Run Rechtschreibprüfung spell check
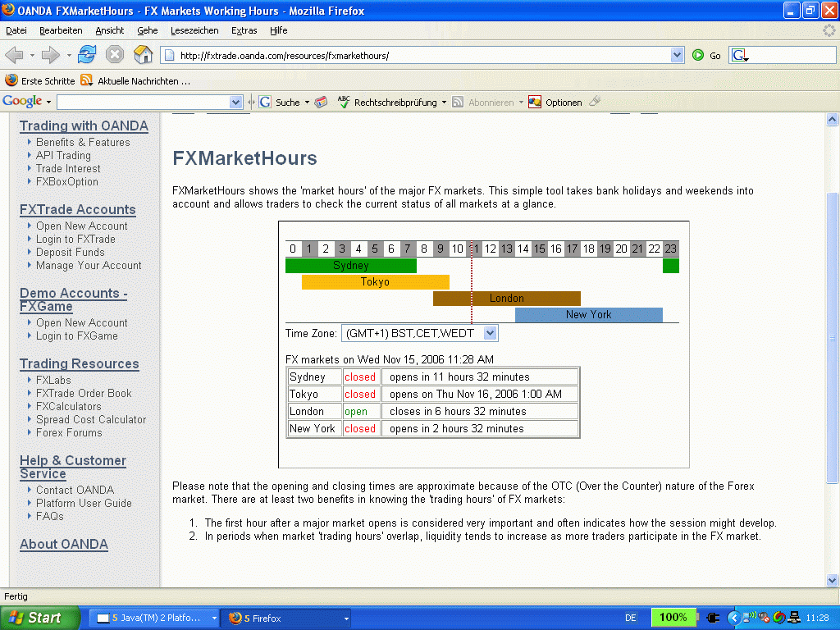 coord(387,103)
